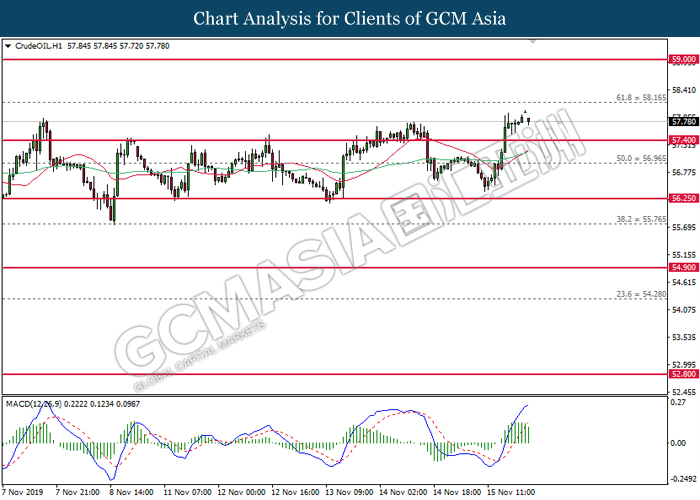Select the MACD 0.00 scale value
Viewport: 700px width, 500px height.
point(679,443)
